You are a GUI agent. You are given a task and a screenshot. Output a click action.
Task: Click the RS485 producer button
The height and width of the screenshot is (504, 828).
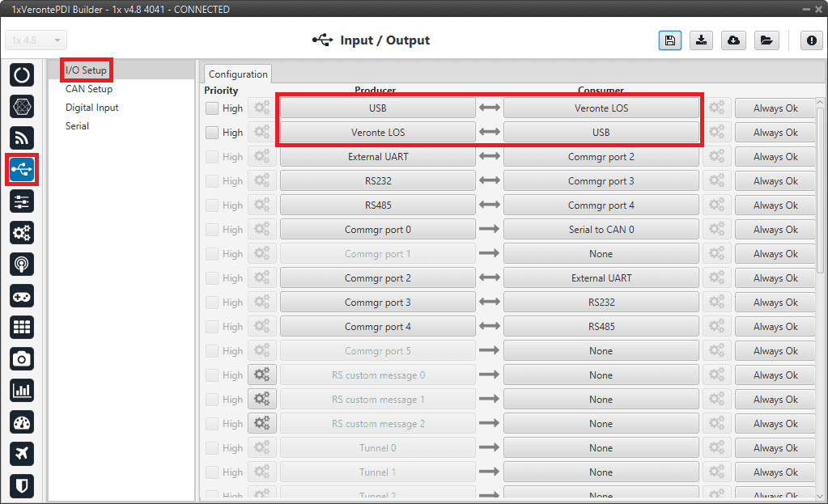(x=377, y=205)
